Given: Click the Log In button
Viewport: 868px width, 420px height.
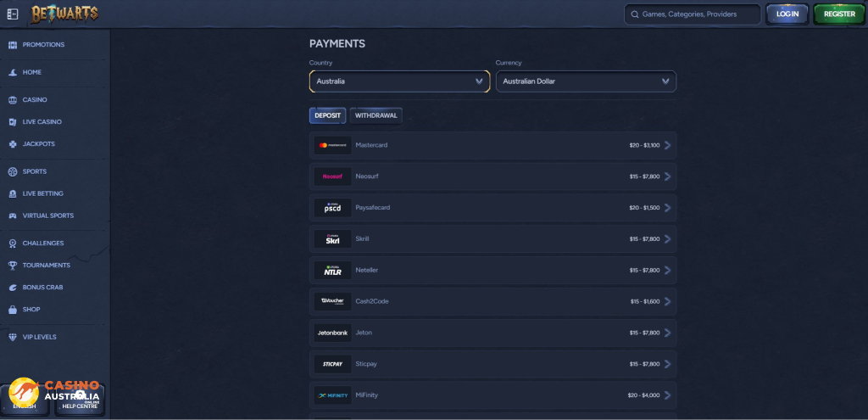Looking at the screenshot, I should [787, 14].
